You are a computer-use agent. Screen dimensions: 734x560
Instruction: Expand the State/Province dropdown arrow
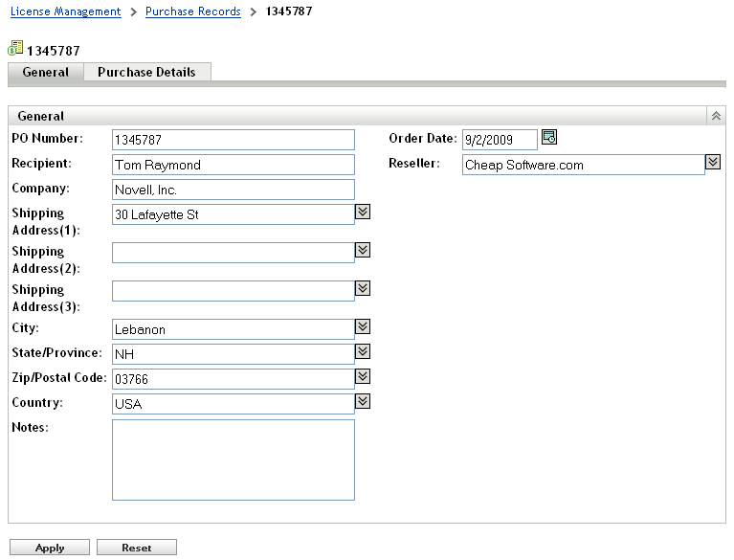pos(363,351)
